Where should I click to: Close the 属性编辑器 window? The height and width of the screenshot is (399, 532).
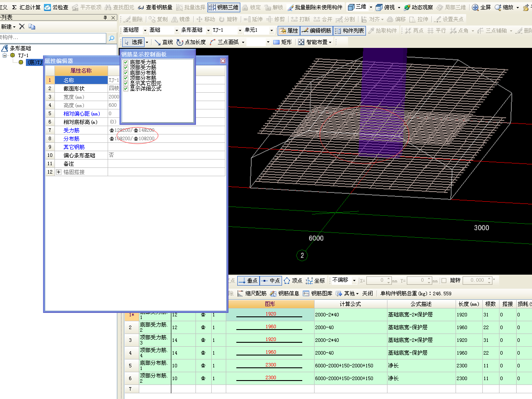coord(223,61)
